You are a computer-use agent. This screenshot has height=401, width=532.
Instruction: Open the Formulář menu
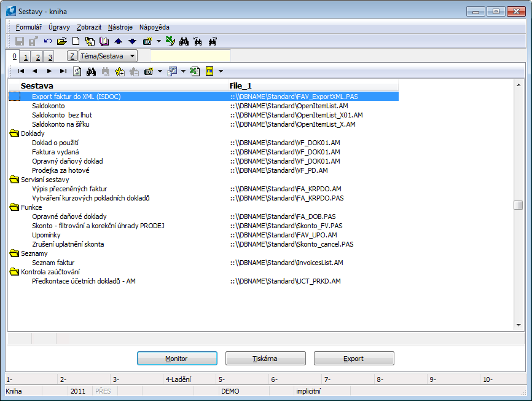click(29, 27)
